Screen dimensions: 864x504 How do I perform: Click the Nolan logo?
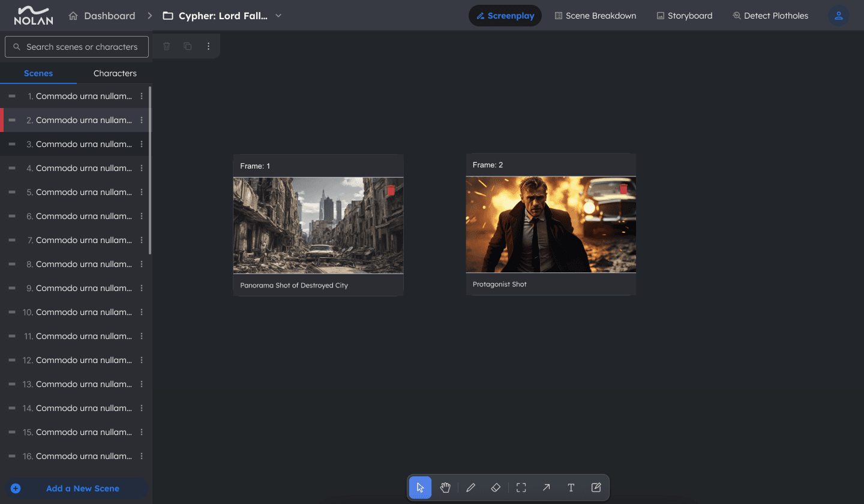[34, 15]
